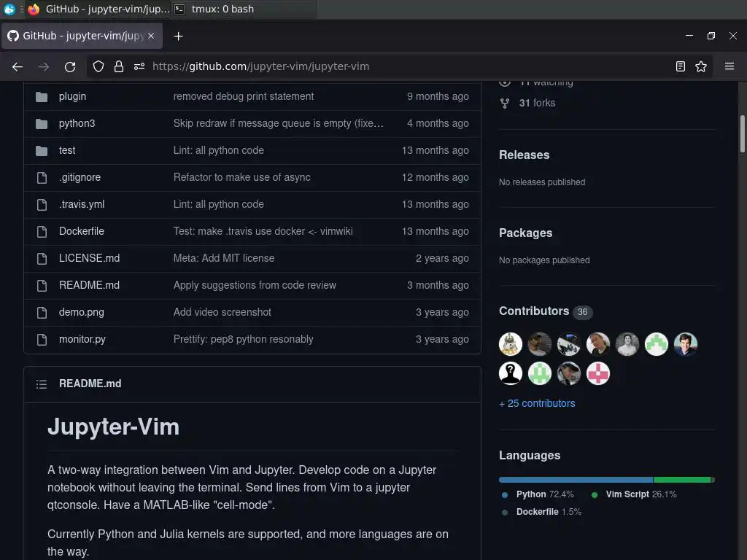This screenshot has width=747, height=560.
Task: Open the Dockerfile file
Action: point(82,231)
